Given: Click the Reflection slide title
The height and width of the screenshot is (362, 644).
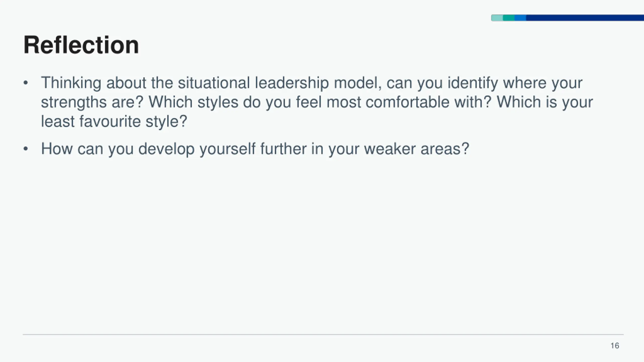Looking at the screenshot, I should [x=81, y=45].
